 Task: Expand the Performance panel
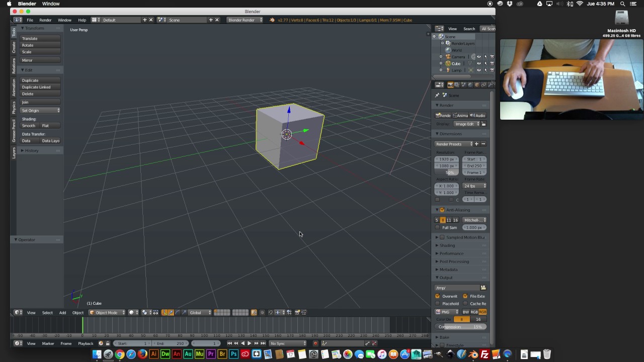tap(451, 253)
